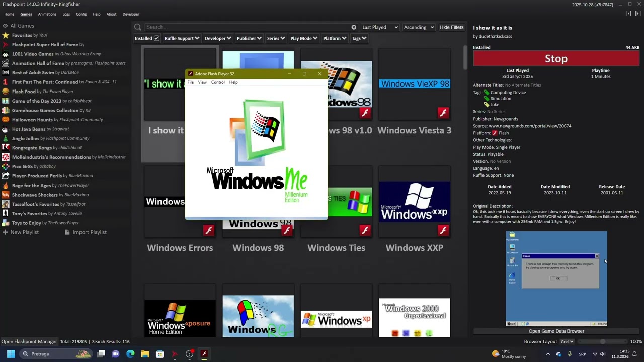Expand the Platform filter dropdown
The image size is (644, 362).
335,38
